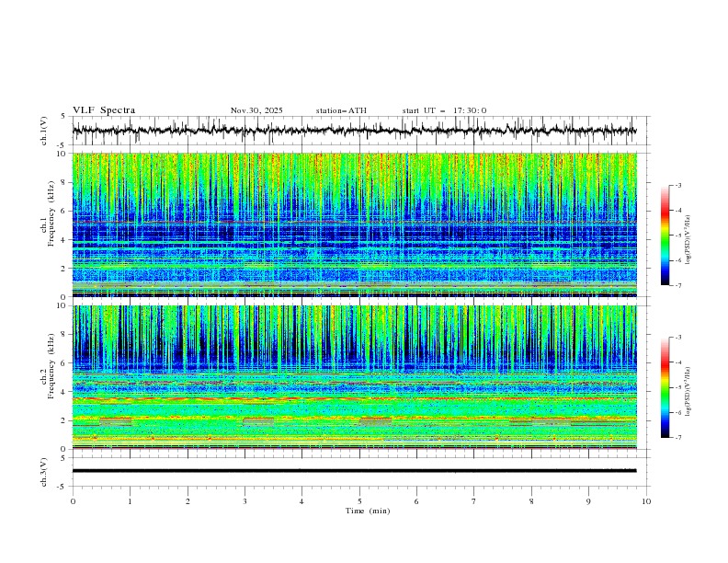Screen dimensions: 728x563
Task: Click time axis tick label "5" minutes
Action: tap(359, 501)
